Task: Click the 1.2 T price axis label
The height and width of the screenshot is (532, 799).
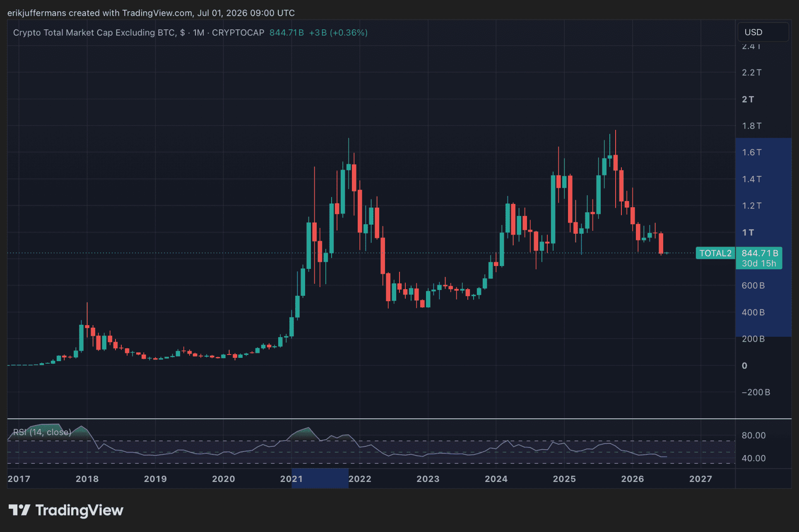Action: point(752,206)
